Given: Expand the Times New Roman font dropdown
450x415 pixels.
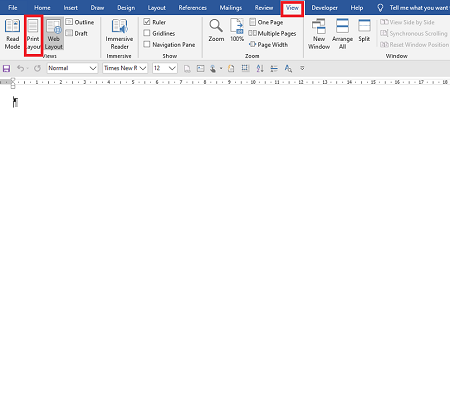Looking at the screenshot, I should (x=143, y=68).
